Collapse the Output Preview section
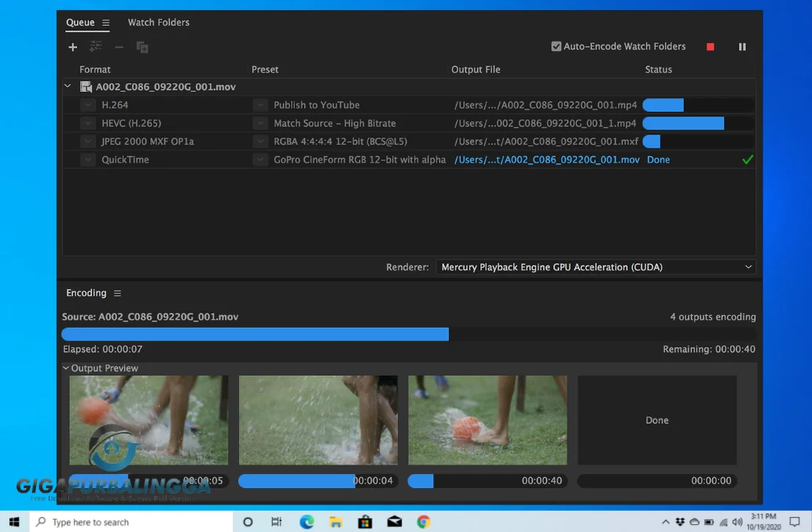Image resolution: width=812 pixels, height=532 pixels. pos(66,368)
